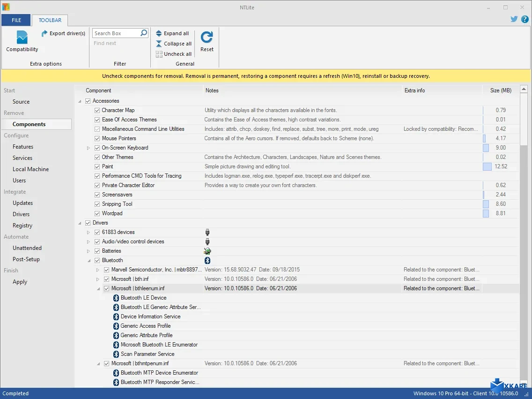Uncheck the Paint component checkbox
The height and width of the screenshot is (399, 532).
[97, 167]
